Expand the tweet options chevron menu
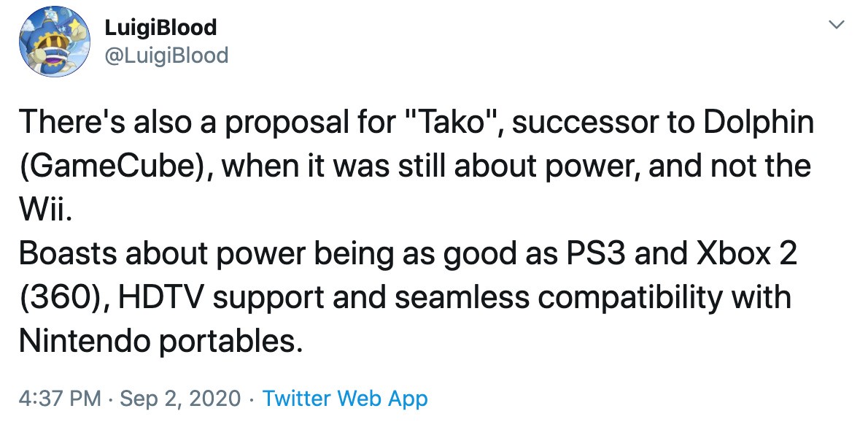Image resolution: width=868 pixels, height=422 pixels. click(837, 26)
